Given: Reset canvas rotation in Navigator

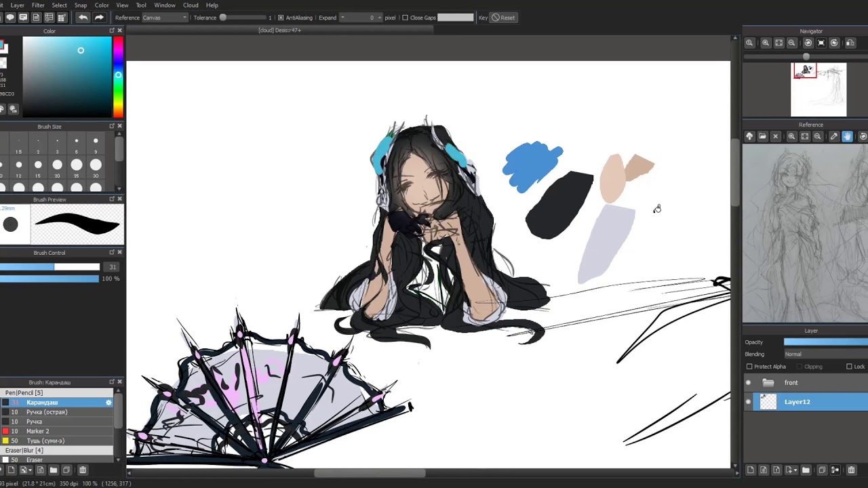Looking at the screenshot, I should click(821, 43).
